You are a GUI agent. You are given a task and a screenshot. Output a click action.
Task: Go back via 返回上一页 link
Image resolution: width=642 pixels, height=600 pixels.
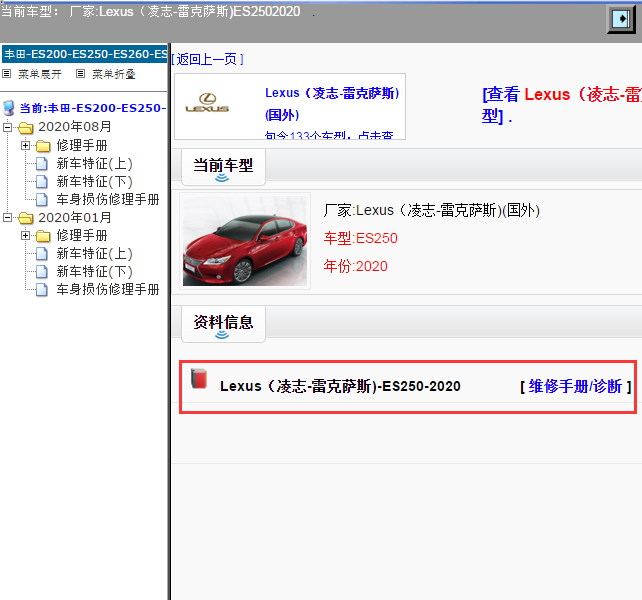[x=208, y=59]
